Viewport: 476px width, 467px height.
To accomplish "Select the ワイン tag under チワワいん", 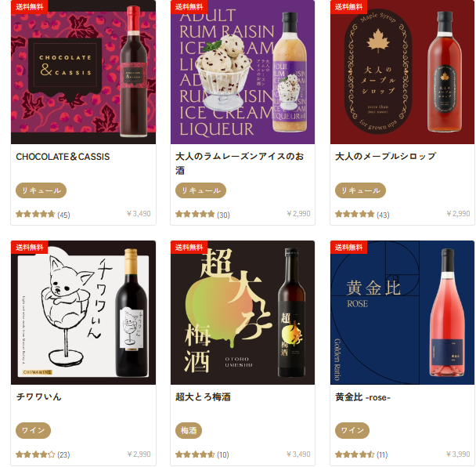I will (33, 430).
